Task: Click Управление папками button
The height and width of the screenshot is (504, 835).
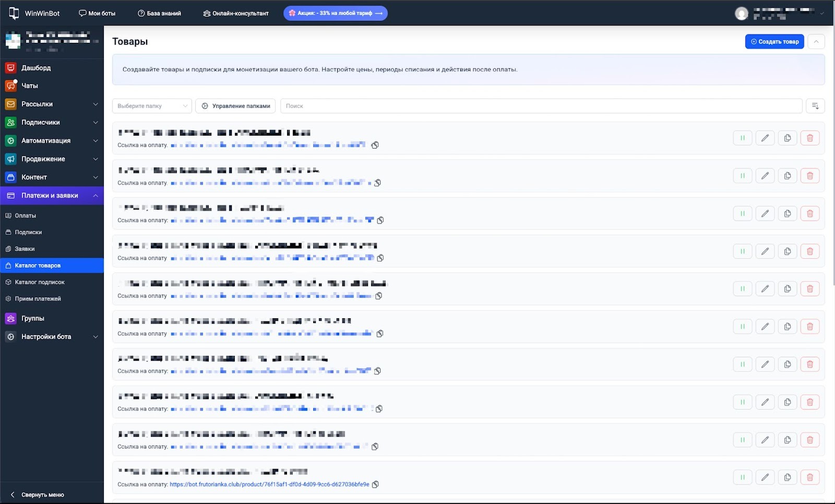Action: pos(236,106)
